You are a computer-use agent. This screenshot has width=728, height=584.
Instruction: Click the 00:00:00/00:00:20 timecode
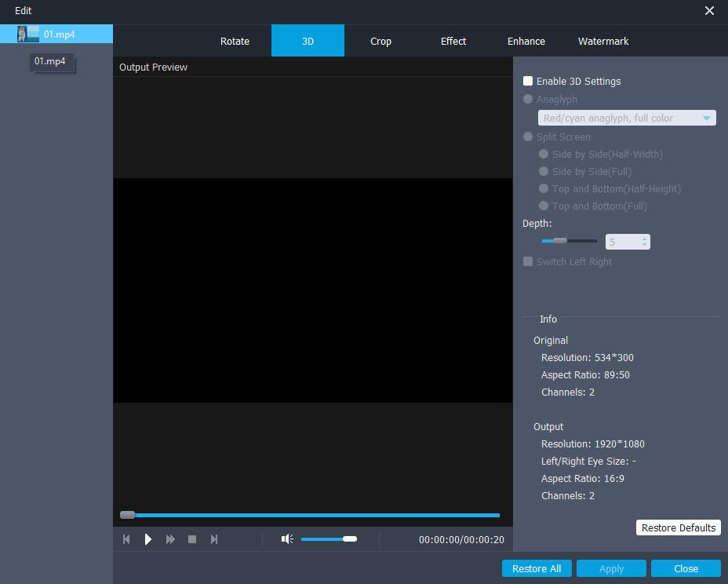[x=461, y=539]
